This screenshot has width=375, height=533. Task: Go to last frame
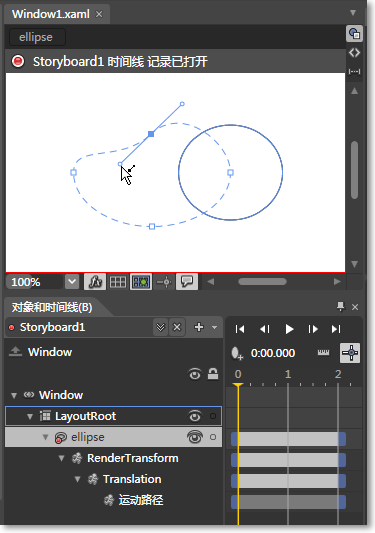pos(336,329)
